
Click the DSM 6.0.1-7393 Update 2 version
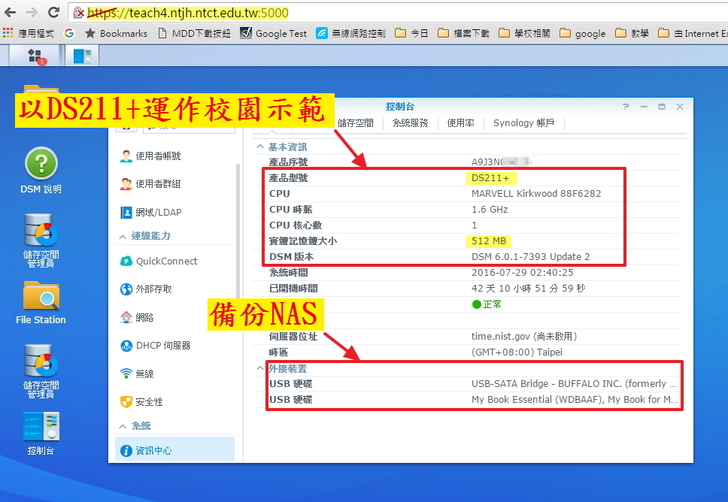pos(530,257)
